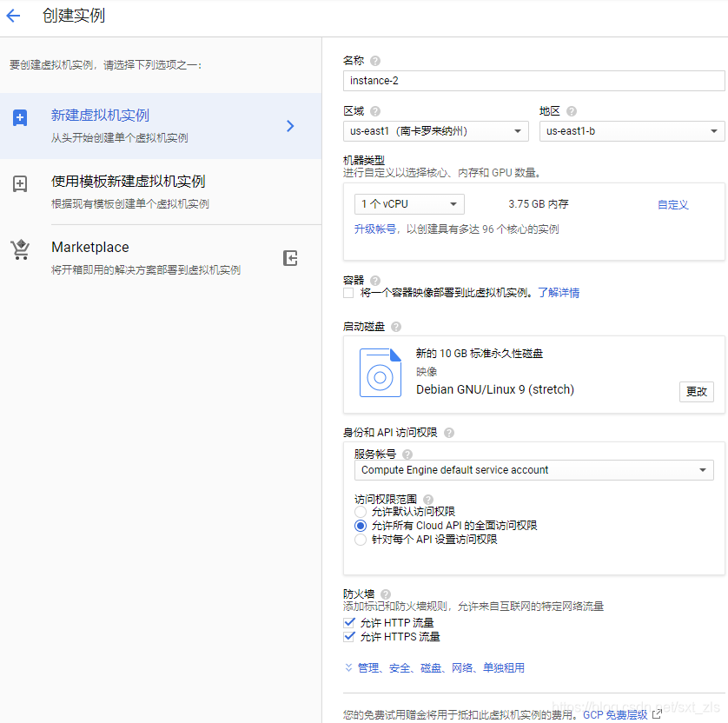Click the help icon next to 地区
This screenshot has width=728, height=723.
pyautogui.click(x=572, y=111)
